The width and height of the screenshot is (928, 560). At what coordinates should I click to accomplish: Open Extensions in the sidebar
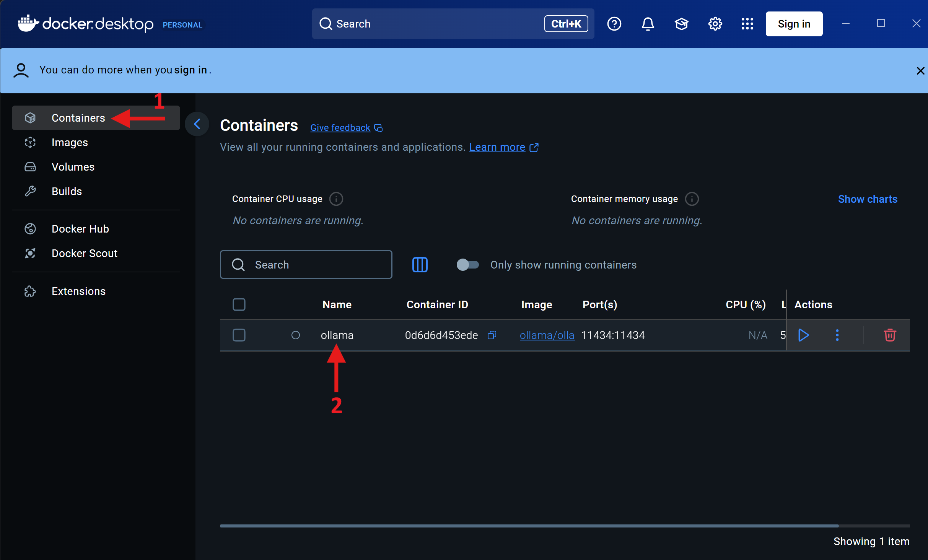[x=96, y=291]
